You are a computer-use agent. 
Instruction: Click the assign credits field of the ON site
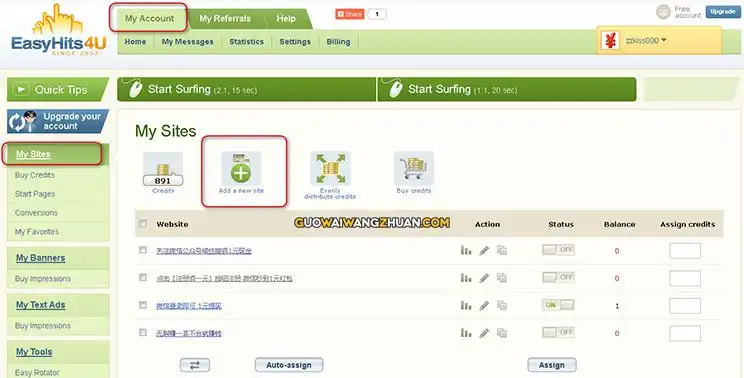tap(685, 306)
